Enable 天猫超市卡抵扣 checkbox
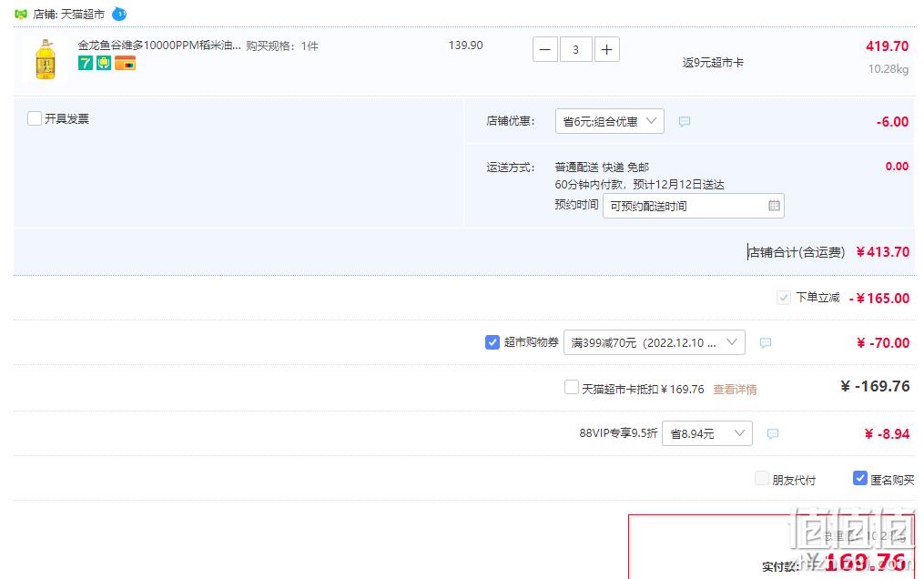The image size is (924, 579). 571,388
